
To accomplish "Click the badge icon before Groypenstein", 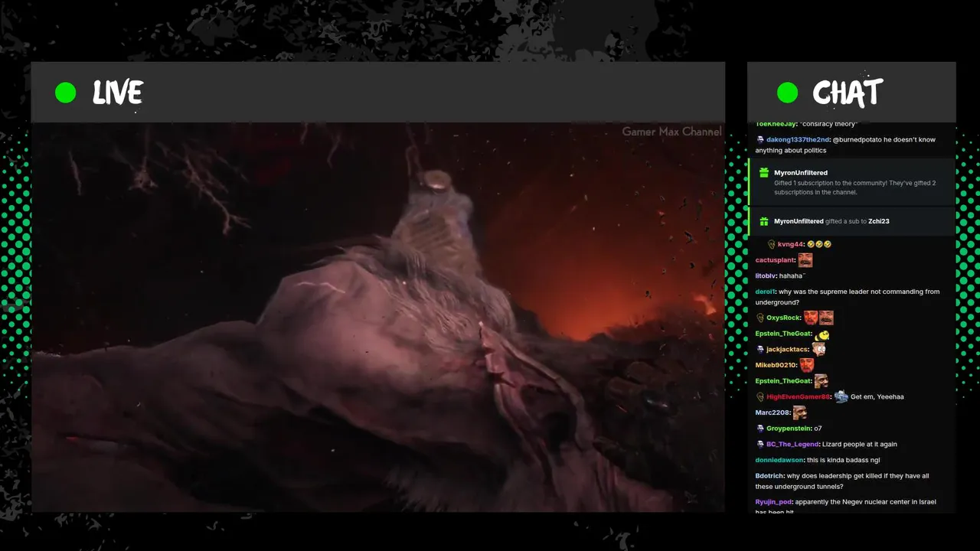I will coord(760,429).
